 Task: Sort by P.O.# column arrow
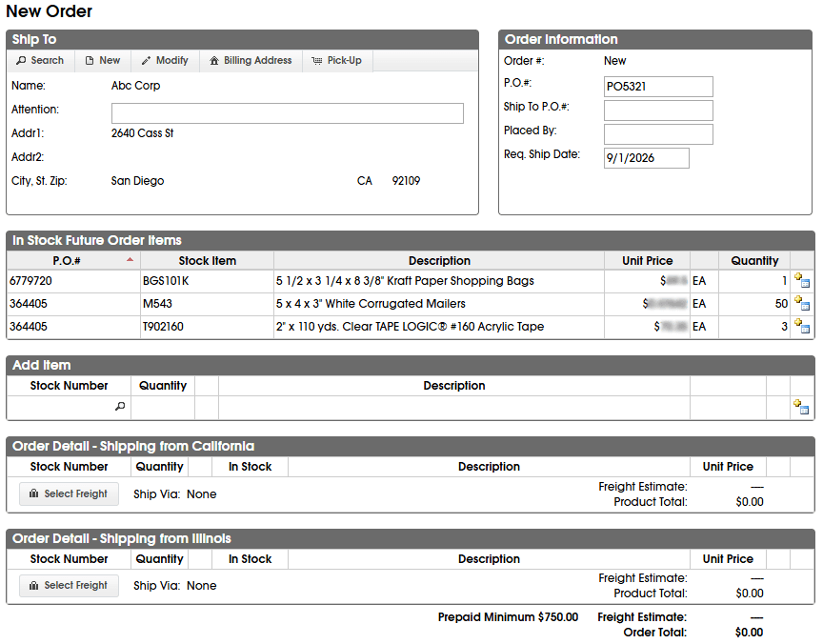(130, 260)
